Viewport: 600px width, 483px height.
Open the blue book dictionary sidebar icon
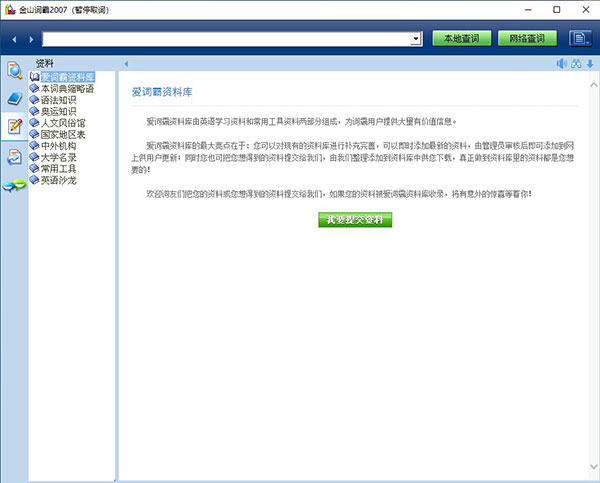tap(15, 99)
